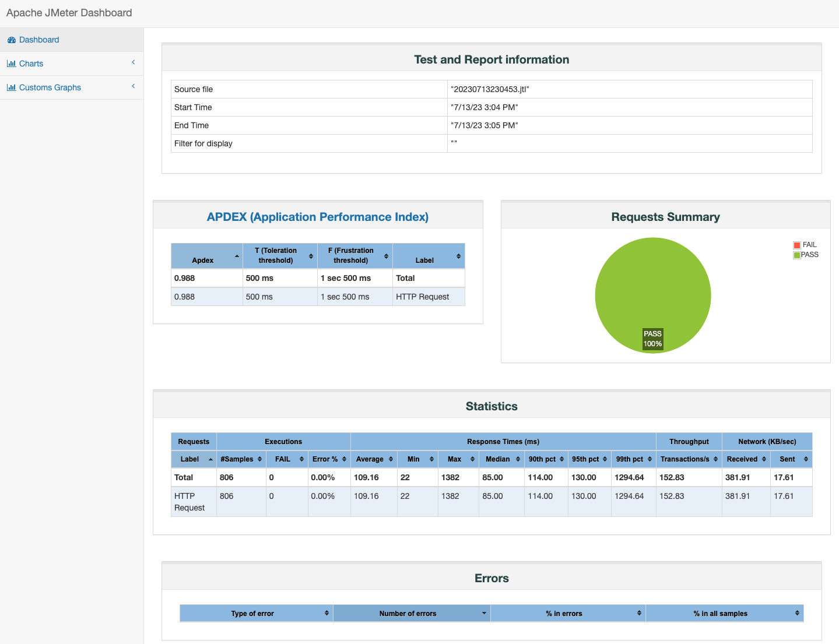The width and height of the screenshot is (839, 644).
Task: Open the Apache JMeter Dashboard title link
Action: pos(69,13)
